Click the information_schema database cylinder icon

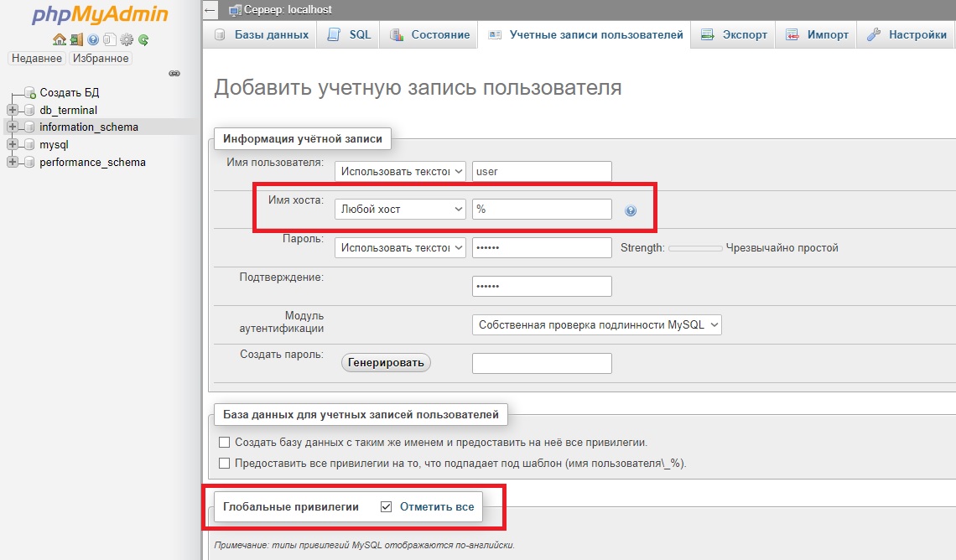29,127
